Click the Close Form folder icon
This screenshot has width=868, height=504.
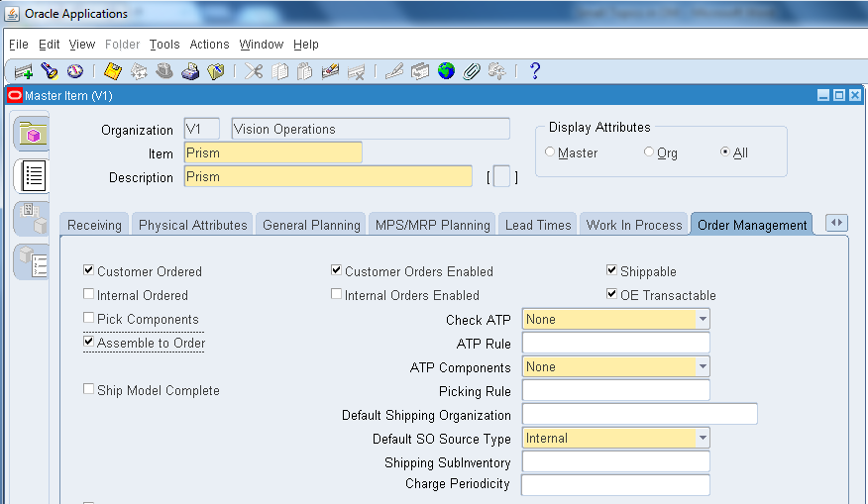[215, 71]
